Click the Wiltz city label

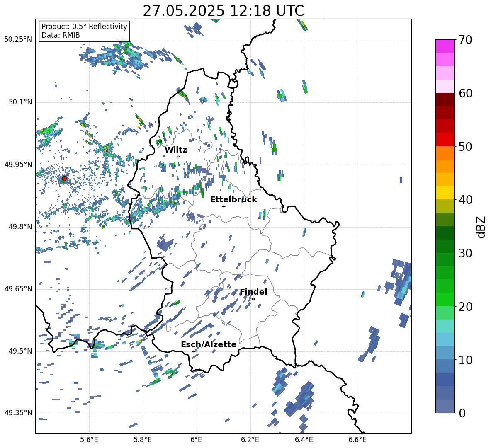pyautogui.click(x=176, y=150)
